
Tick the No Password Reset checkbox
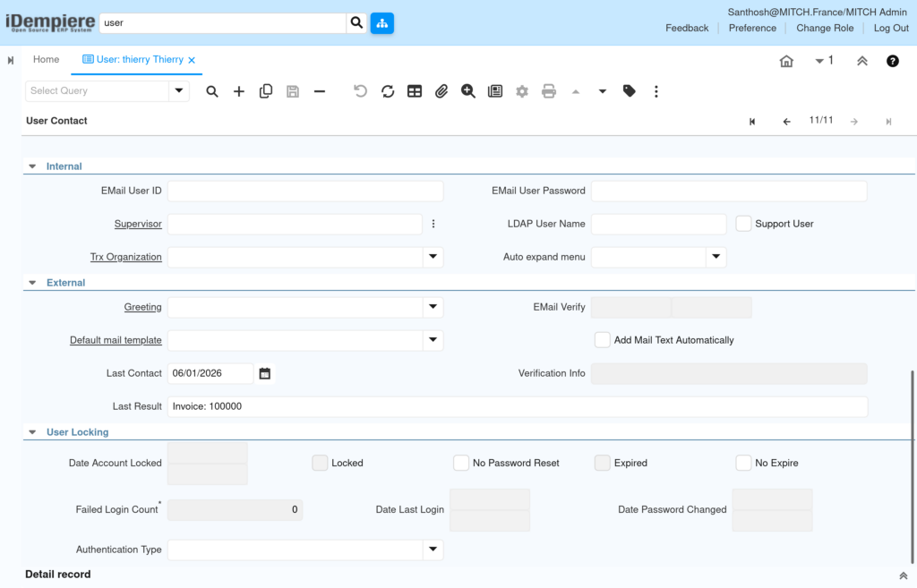461,463
